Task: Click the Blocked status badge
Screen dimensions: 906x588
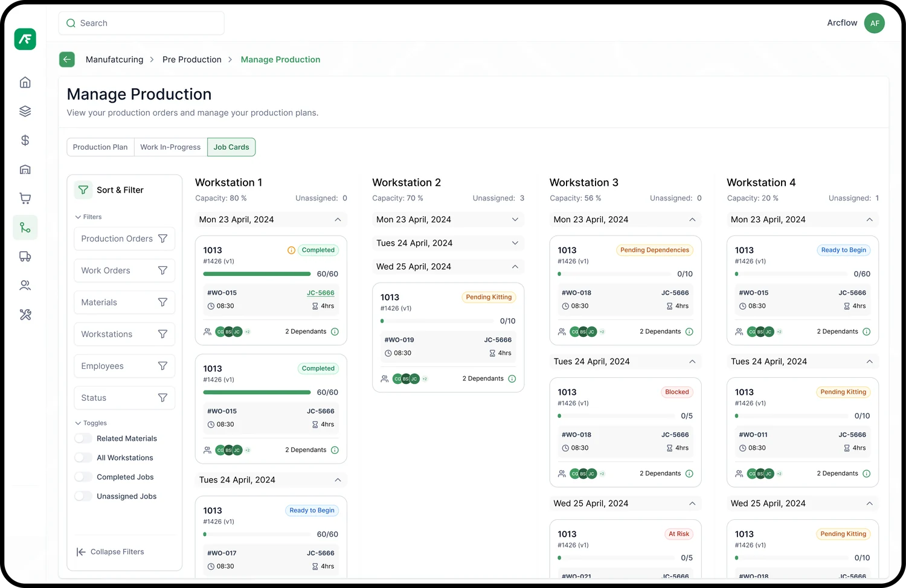Action: [x=677, y=392]
